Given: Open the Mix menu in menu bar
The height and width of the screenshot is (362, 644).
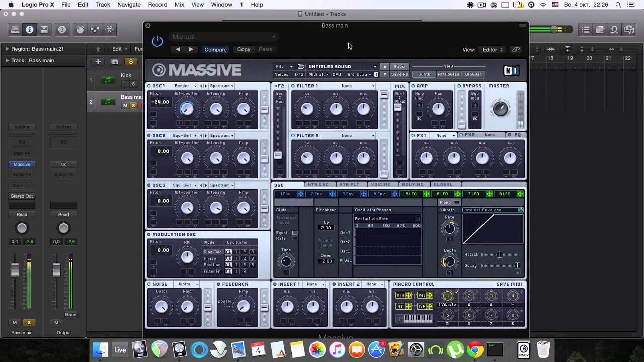Looking at the screenshot, I should [x=179, y=5].
